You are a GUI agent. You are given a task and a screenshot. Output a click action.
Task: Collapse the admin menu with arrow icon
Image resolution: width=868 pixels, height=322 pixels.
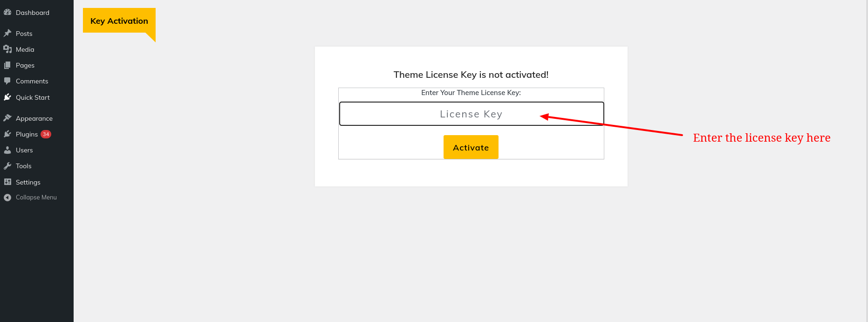(x=7, y=198)
